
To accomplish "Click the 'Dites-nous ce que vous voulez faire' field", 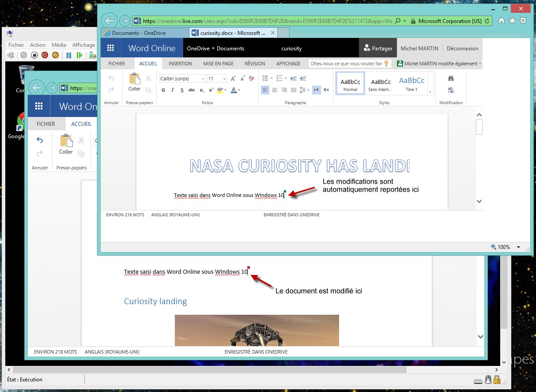I will [347, 64].
